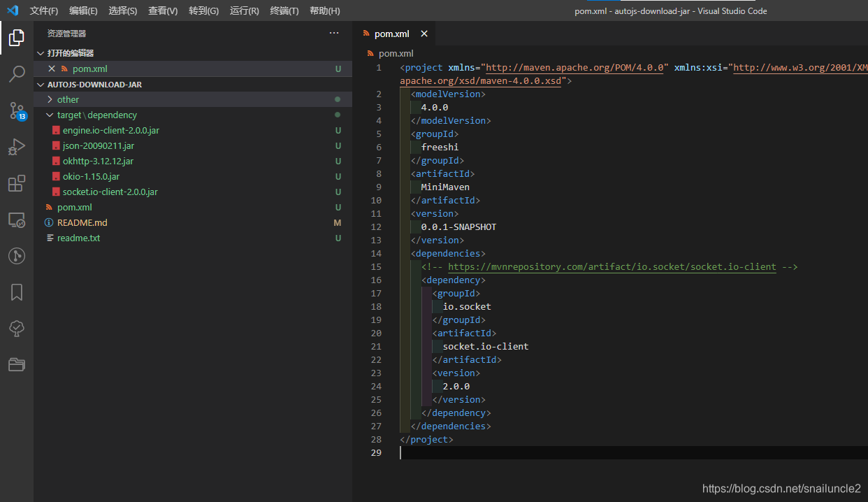Open the Explorer more actions ellipsis
This screenshot has height=502, width=868.
pyautogui.click(x=334, y=33)
